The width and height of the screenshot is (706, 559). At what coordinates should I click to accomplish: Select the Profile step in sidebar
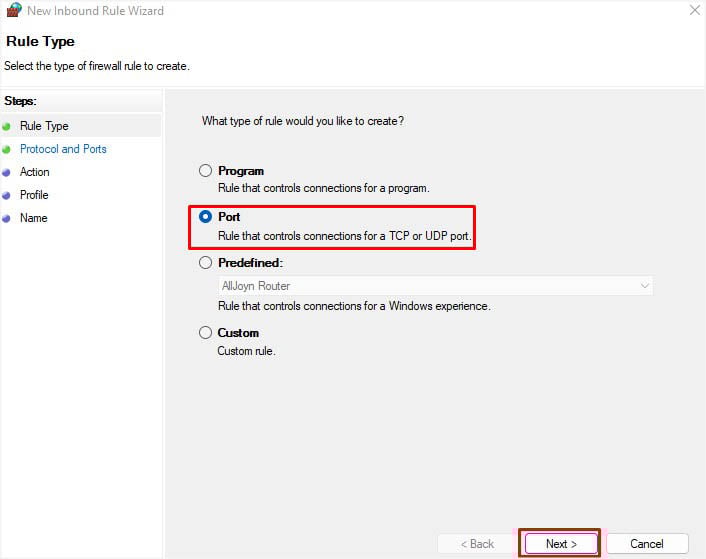tap(34, 195)
